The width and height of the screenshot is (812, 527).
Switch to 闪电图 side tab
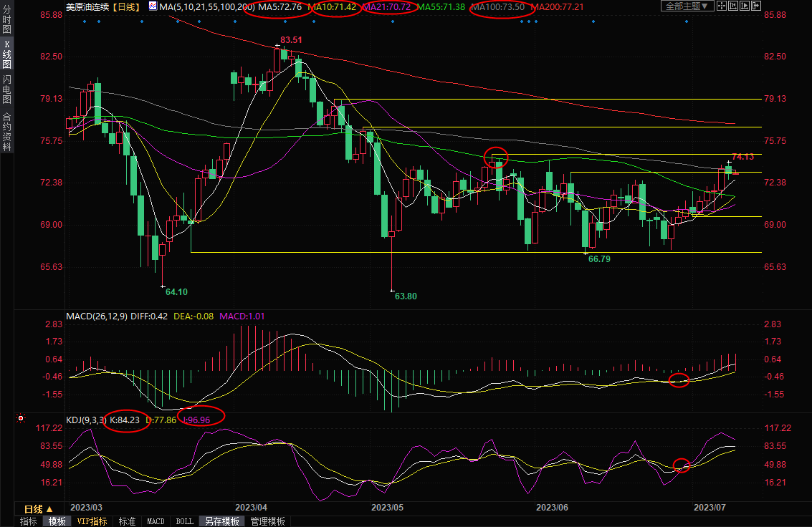pos(6,88)
